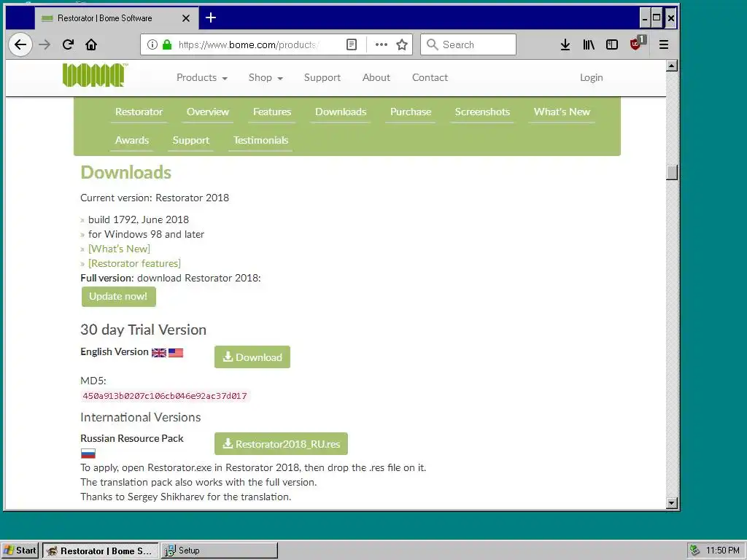The image size is (747, 560).
Task: Open the library bookshelf icon
Action: 589,44
